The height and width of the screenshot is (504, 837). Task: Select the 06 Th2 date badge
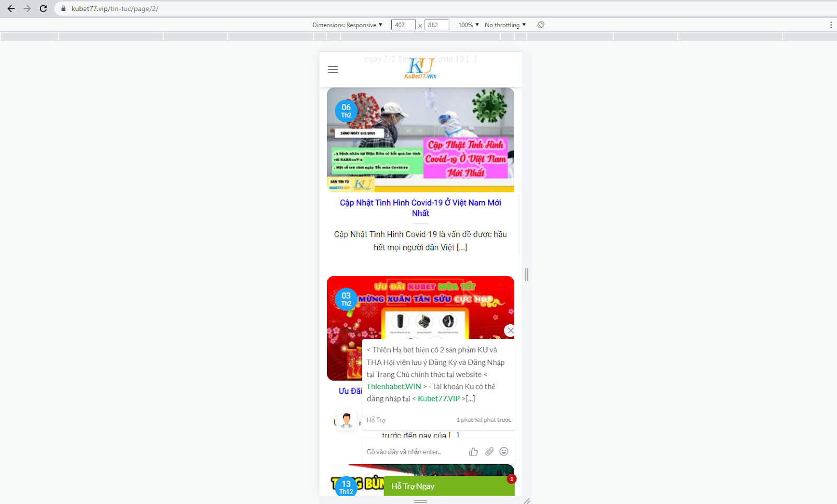pos(346,111)
